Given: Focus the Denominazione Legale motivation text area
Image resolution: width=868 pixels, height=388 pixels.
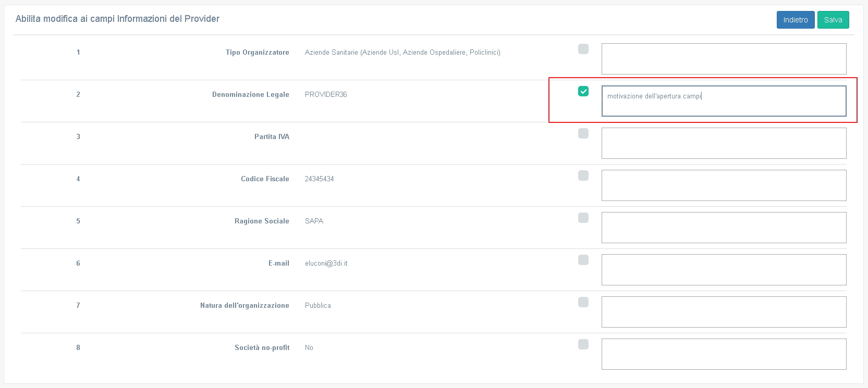Looking at the screenshot, I should [x=724, y=101].
